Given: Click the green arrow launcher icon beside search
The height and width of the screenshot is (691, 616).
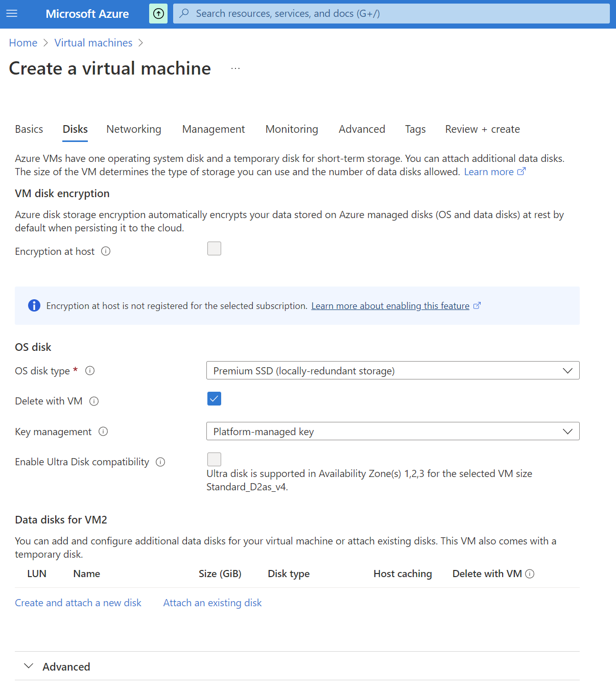Looking at the screenshot, I should (x=158, y=13).
